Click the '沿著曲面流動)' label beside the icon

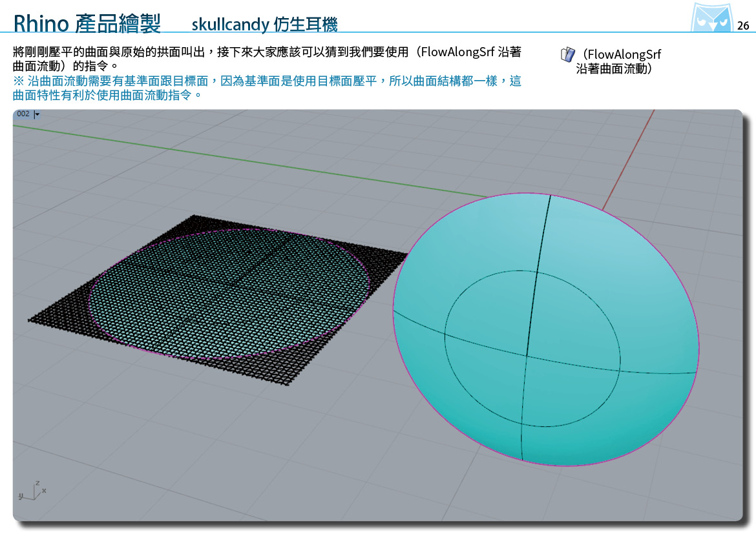(x=614, y=69)
